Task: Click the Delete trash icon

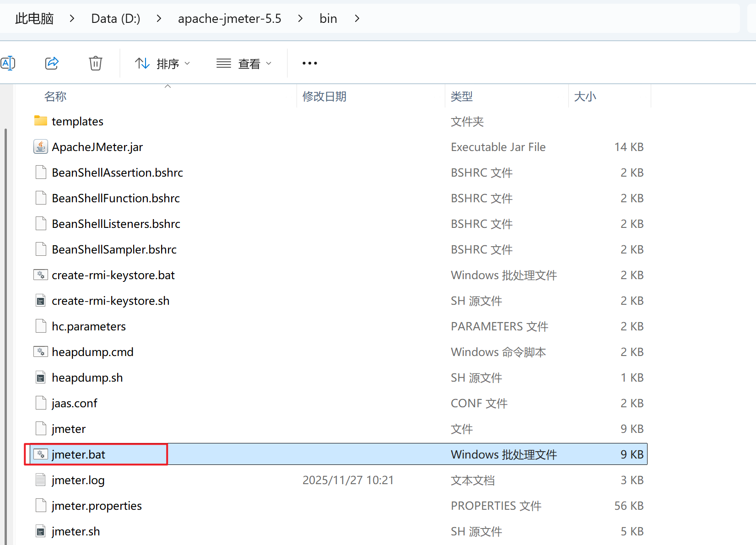Action: (96, 63)
